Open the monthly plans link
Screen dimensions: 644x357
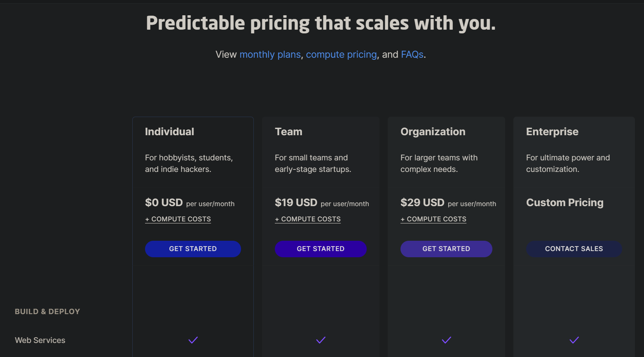[270, 54]
